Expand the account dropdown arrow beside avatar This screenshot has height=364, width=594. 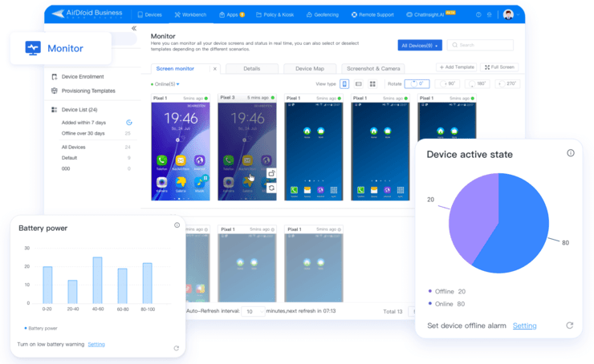pos(518,15)
